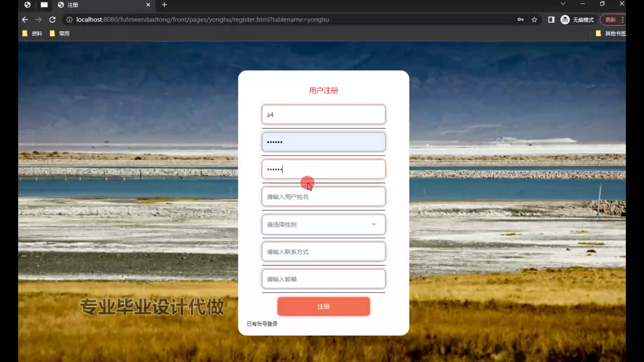Screen dimensions: 644x362
Task: Click the 已有账号登录 link
Action: pos(262,324)
